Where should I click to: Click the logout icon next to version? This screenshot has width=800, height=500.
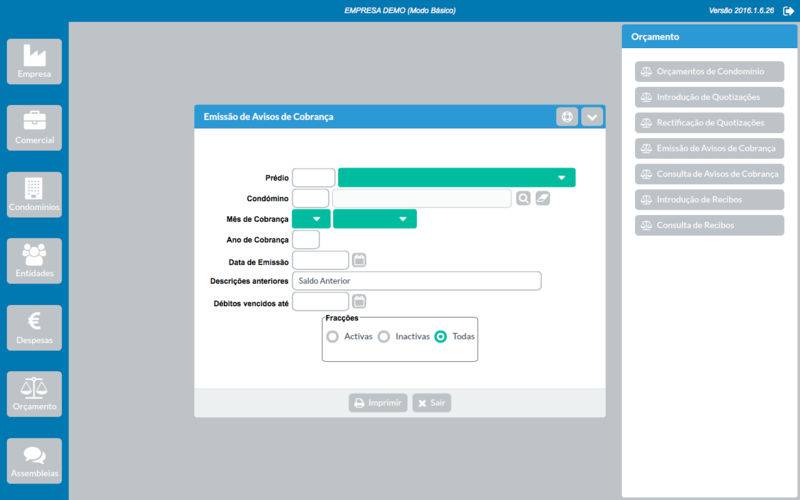pyautogui.click(x=788, y=11)
